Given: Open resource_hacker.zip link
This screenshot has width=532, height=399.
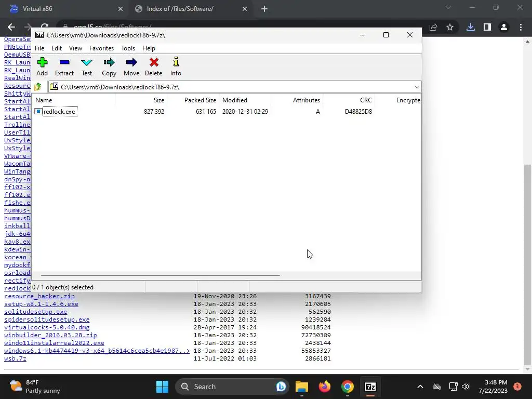Looking at the screenshot, I should (39, 296).
